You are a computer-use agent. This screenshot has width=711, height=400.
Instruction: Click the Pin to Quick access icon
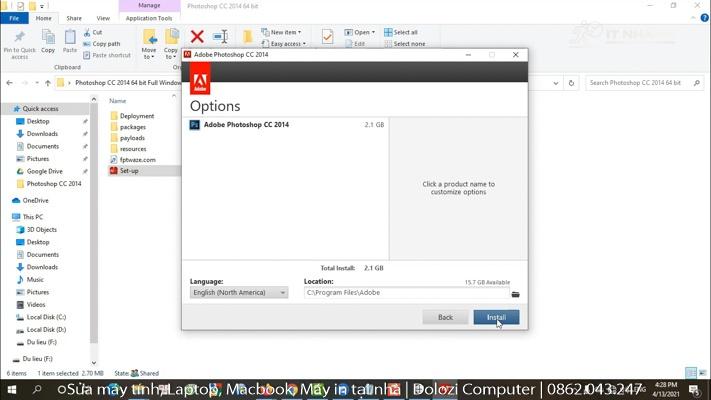[x=19, y=40]
